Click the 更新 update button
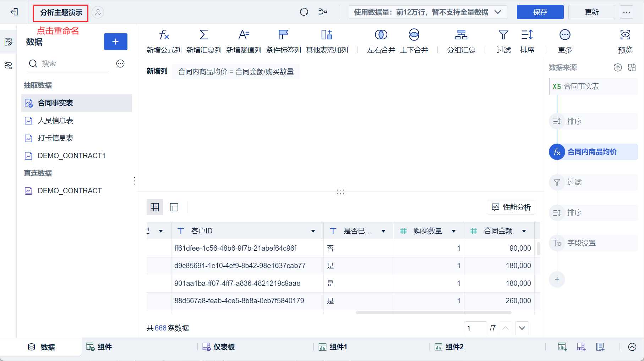 591,12
